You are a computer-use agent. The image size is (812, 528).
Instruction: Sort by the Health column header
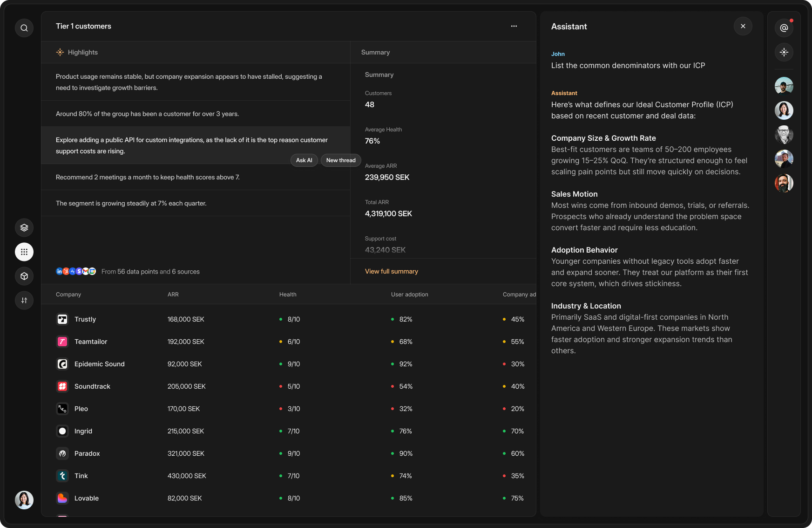click(x=288, y=295)
